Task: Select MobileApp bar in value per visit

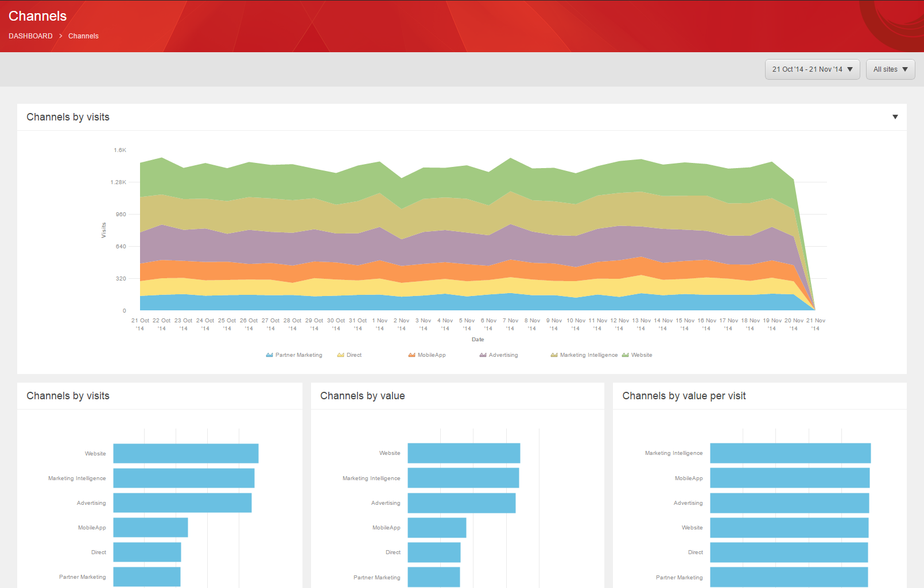Action: [790, 478]
